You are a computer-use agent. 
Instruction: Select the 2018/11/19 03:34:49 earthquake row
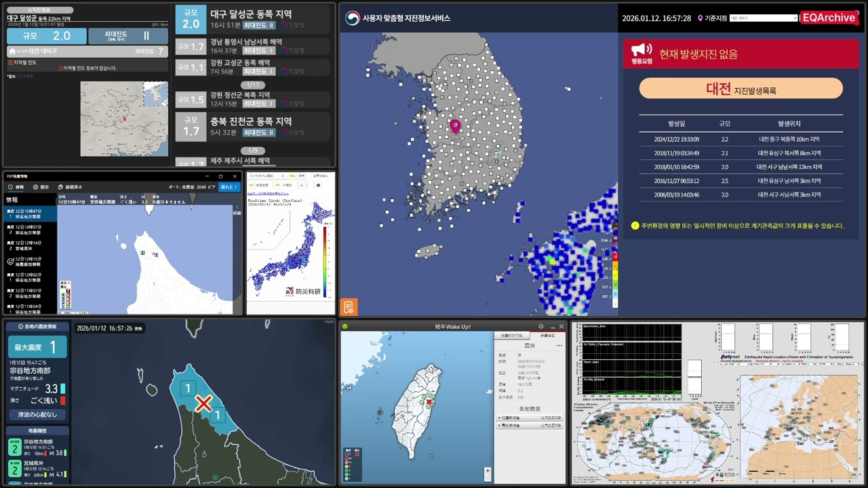coord(741,153)
